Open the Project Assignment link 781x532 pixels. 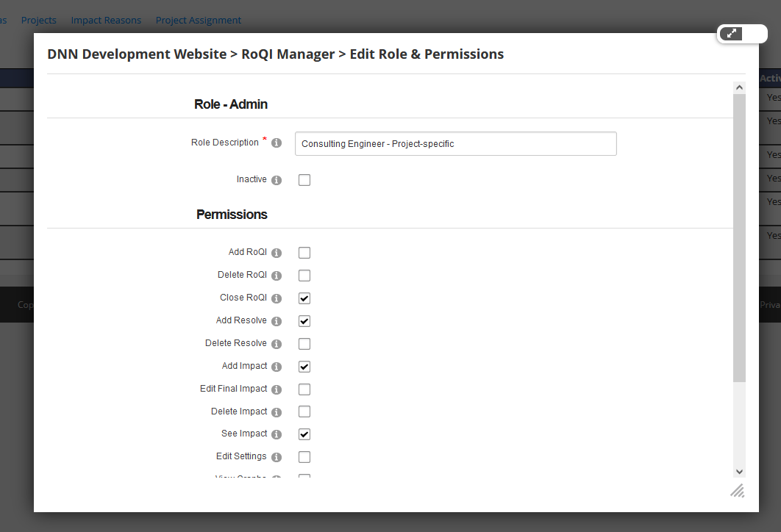click(199, 21)
